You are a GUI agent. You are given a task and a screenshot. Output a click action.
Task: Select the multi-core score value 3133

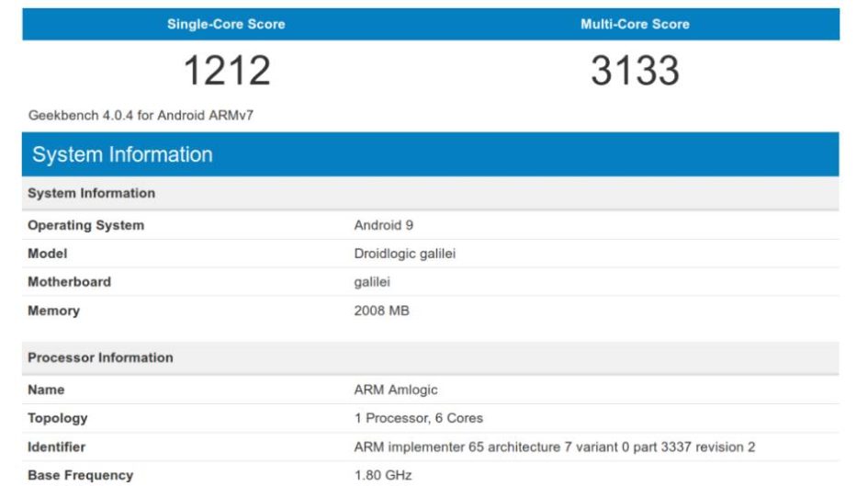pyautogui.click(x=635, y=71)
